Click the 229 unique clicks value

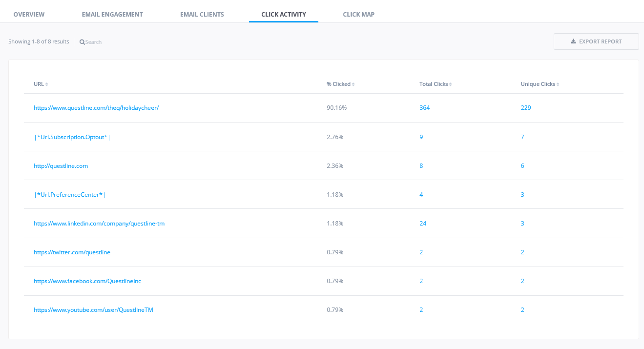pyautogui.click(x=525, y=108)
